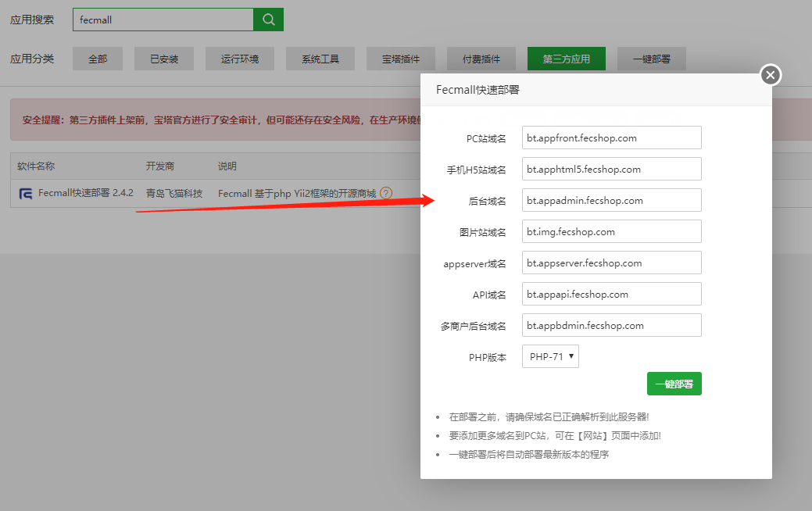This screenshot has height=511, width=812.
Task: Select the 已安装 category tab
Action: tap(163, 59)
